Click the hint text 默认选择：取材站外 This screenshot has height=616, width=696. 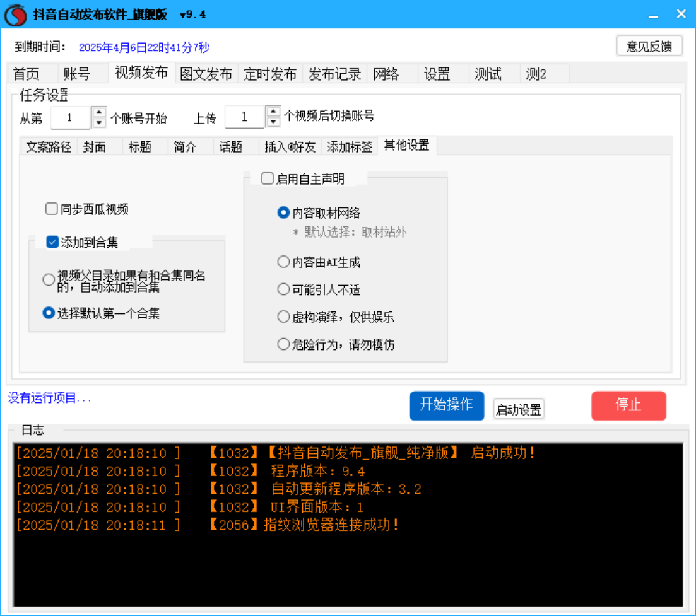350,233
